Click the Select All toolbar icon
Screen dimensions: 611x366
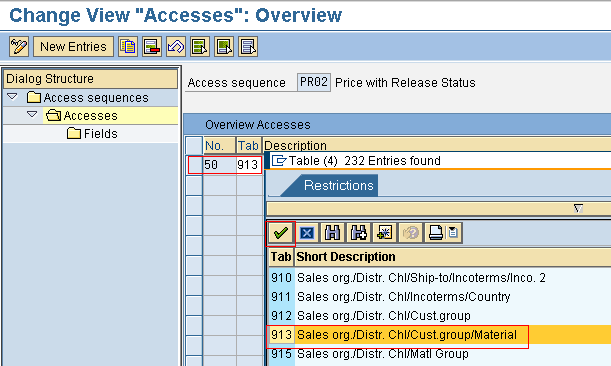coord(200,47)
